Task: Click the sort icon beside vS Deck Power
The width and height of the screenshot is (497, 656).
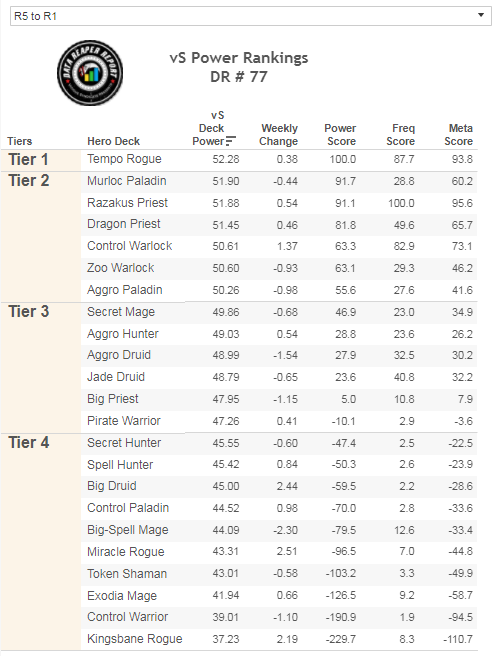Action: (231, 141)
